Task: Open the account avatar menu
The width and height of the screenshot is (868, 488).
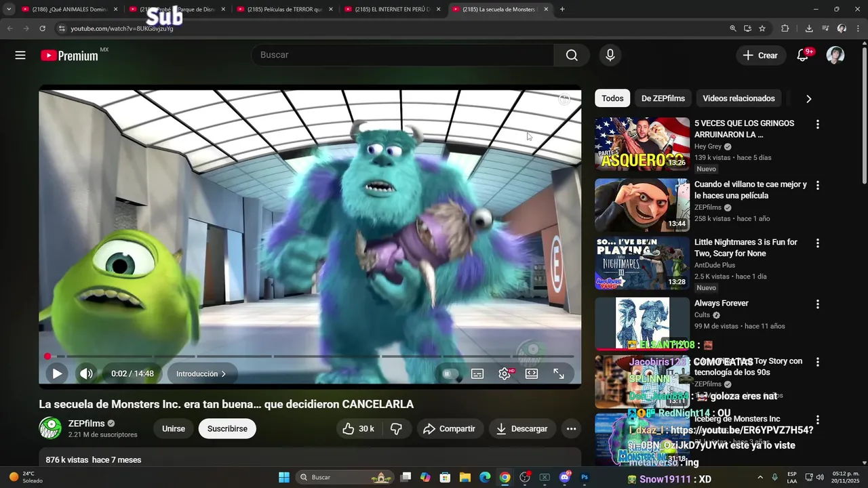Action: click(x=835, y=55)
